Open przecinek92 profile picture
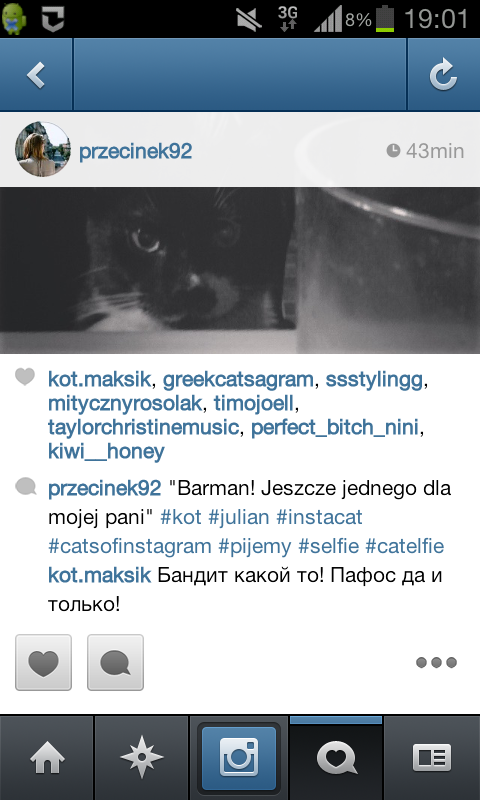The image size is (480, 800). point(42,149)
